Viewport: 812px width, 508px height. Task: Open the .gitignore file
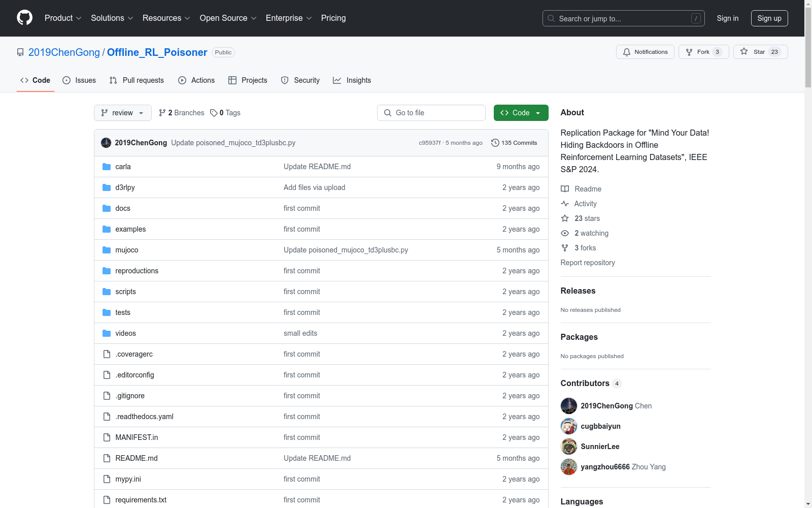[x=130, y=396]
